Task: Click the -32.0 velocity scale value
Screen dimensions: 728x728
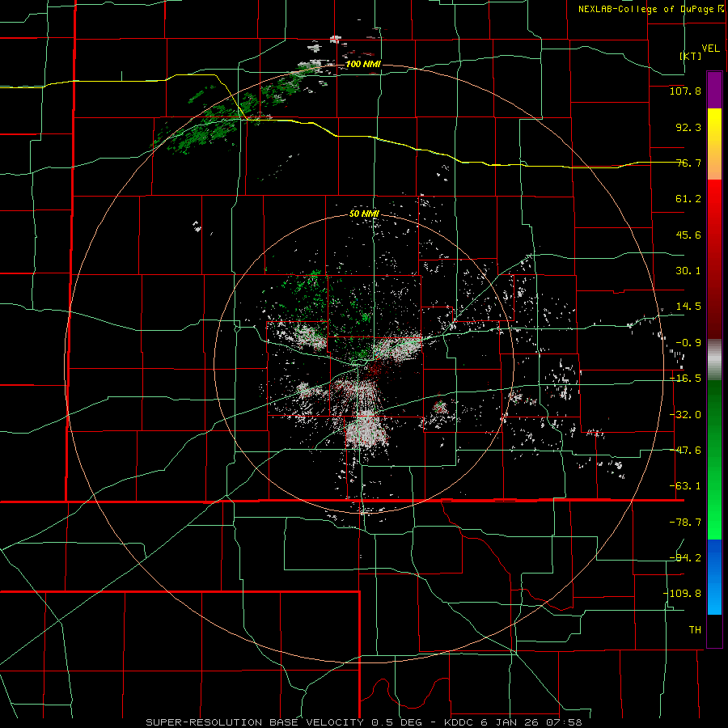Action: (x=685, y=415)
